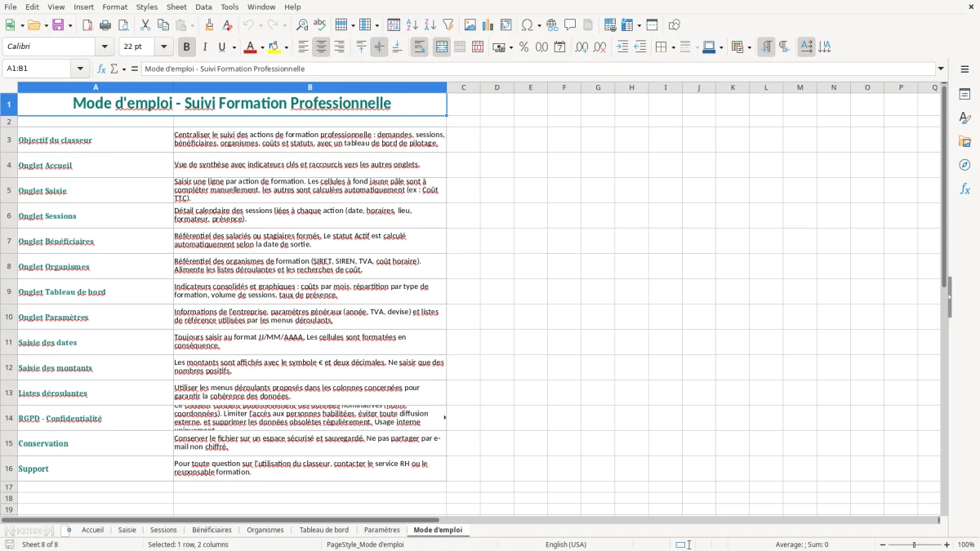980x551 pixels.
Task: Click the Cut scissors icon
Action: point(145,25)
